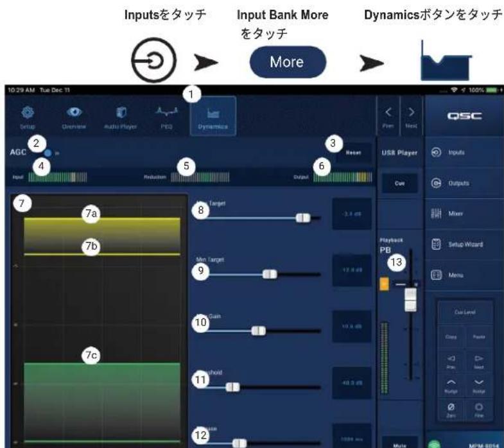Click the green threshold zone in graph
Screen dimensions: 504x448
tap(102, 402)
